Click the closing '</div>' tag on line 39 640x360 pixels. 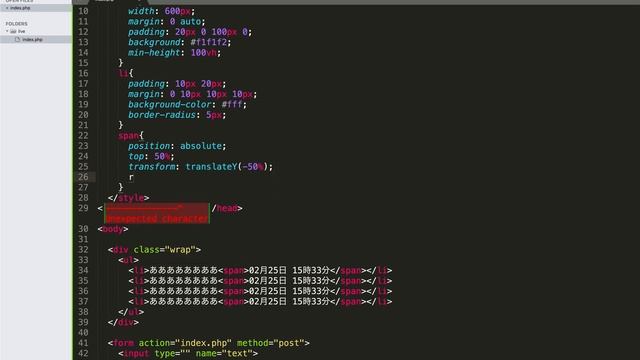click(x=123, y=322)
